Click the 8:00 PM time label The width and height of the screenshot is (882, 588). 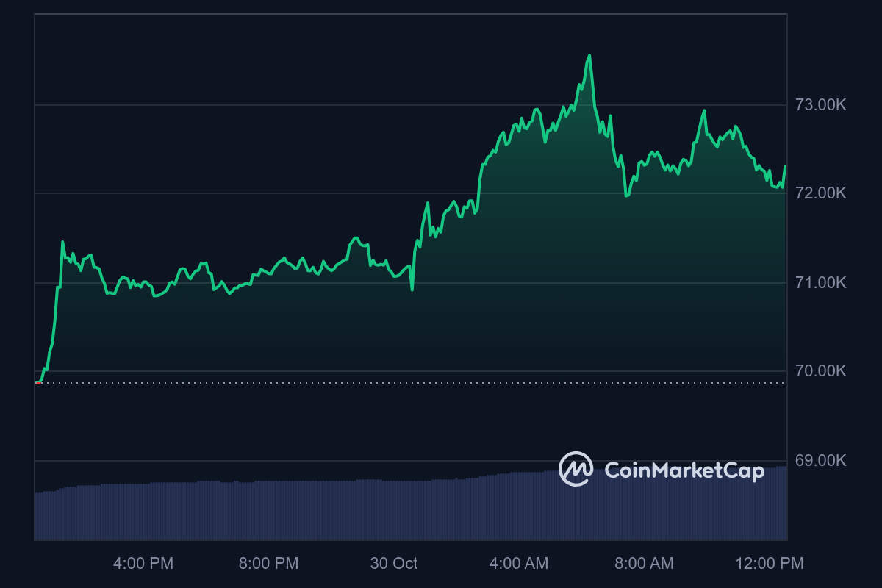pos(269,564)
